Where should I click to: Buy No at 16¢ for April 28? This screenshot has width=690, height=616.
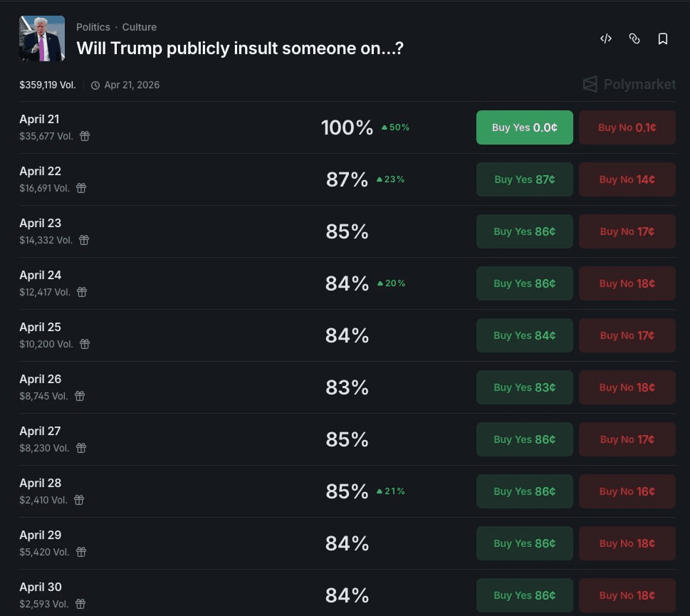pos(627,491)
